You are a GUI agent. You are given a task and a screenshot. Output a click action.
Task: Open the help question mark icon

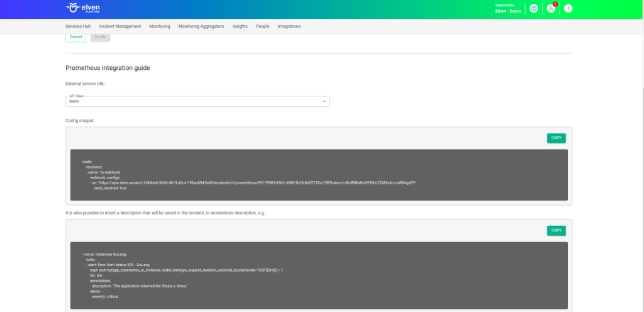pyautogui.click(x=533, y=8)
